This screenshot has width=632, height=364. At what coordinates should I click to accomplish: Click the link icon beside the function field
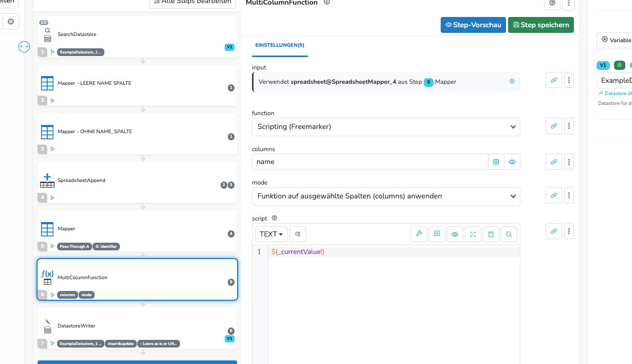553,126
